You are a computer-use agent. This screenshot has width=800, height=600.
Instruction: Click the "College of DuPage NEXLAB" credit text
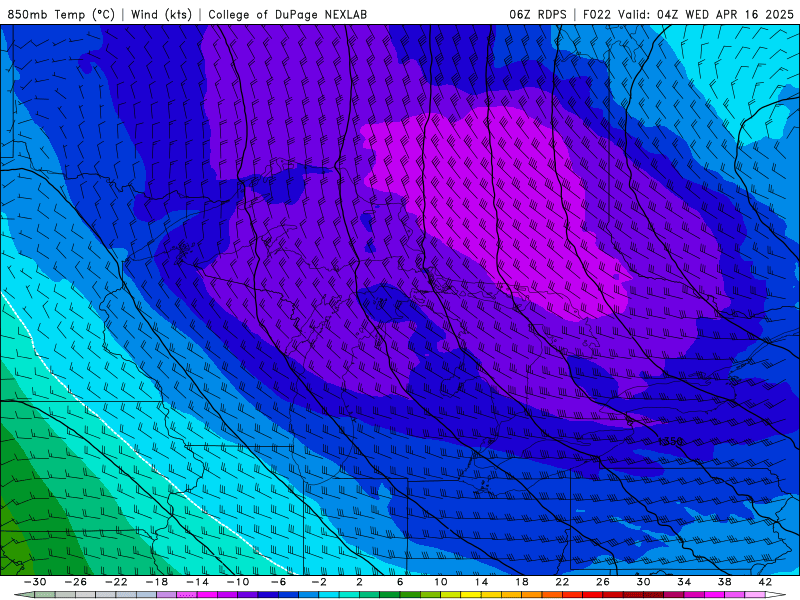click(x=287, y=14)
